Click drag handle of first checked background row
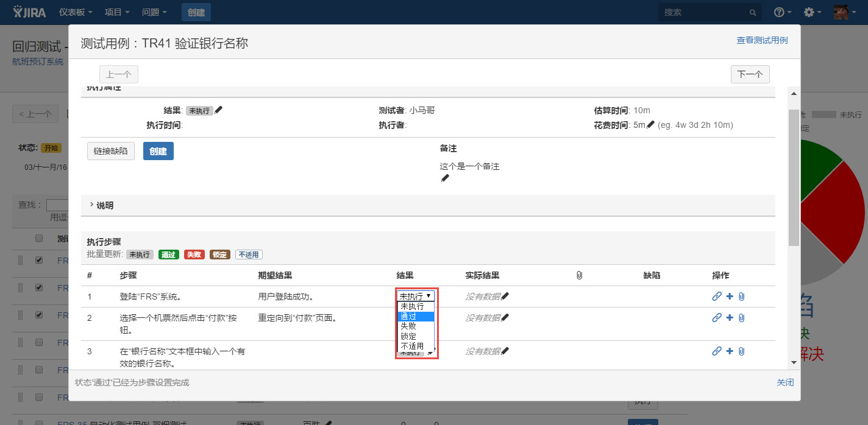The height and width of the screenshot is (425, 868). [20, 260]
